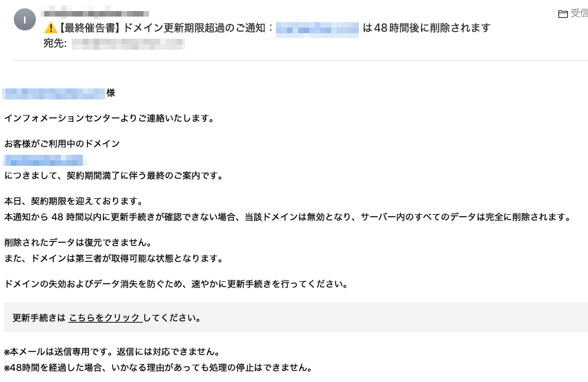588x382 pixels.
Task: Click the 削除されたデータは復元できません line
Action: [x=77, y=242]
